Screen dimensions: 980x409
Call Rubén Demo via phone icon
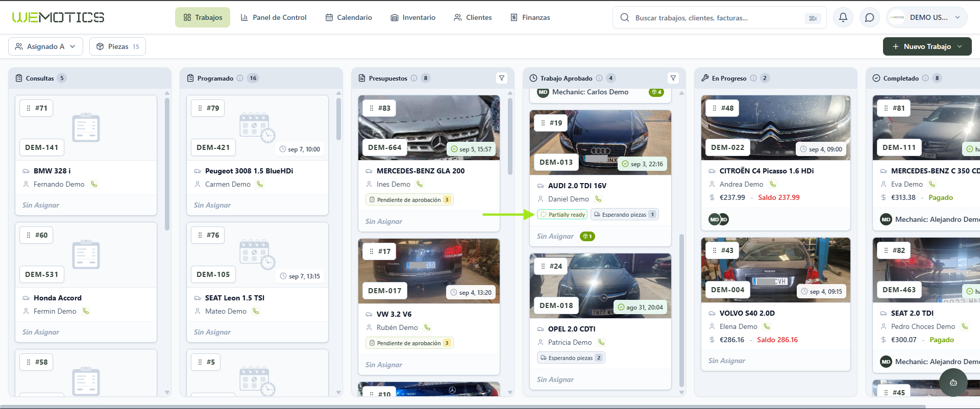427,327
